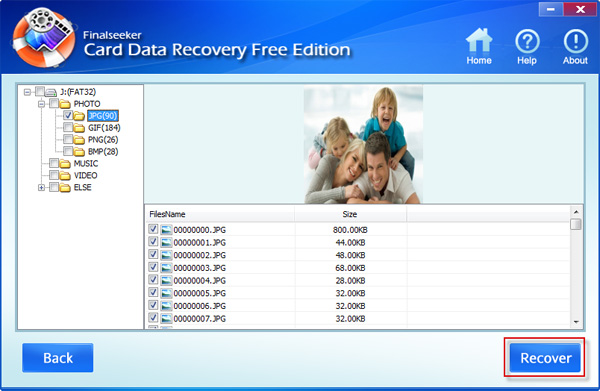Collapse the PHOTO folder tree node
Image resolution: width=600 pixels, height=391 pixels.
(x=41, y=104)
